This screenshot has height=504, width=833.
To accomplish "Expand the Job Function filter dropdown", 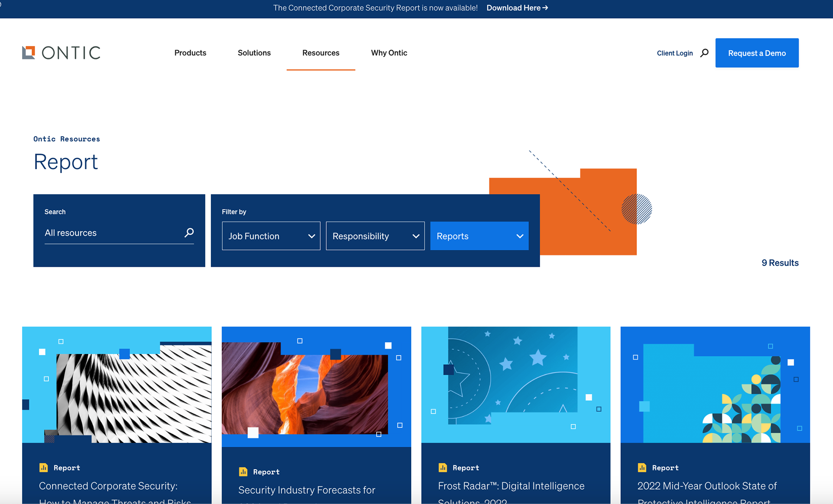I will (271, 236).
